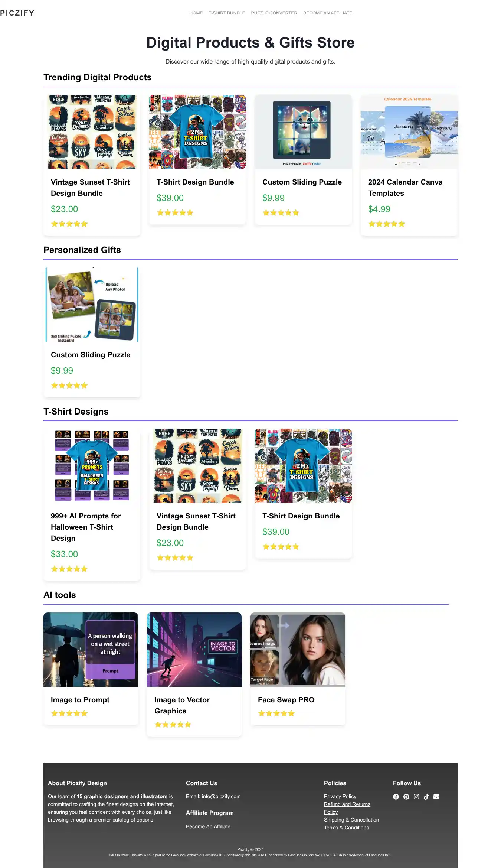Select the 999+ AI Prompts Halloween product image
Viewport: 501px width, 868px height.
point(92,466)
